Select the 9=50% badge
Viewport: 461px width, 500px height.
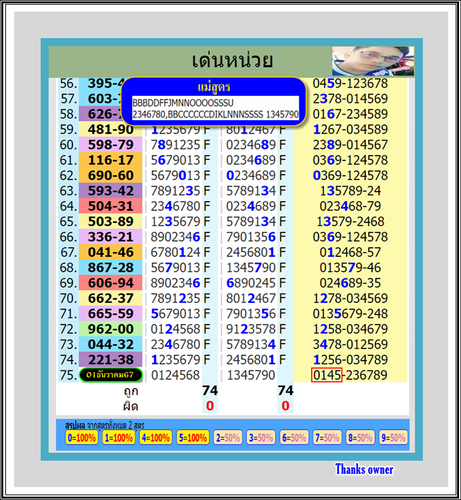pos(393,437)
